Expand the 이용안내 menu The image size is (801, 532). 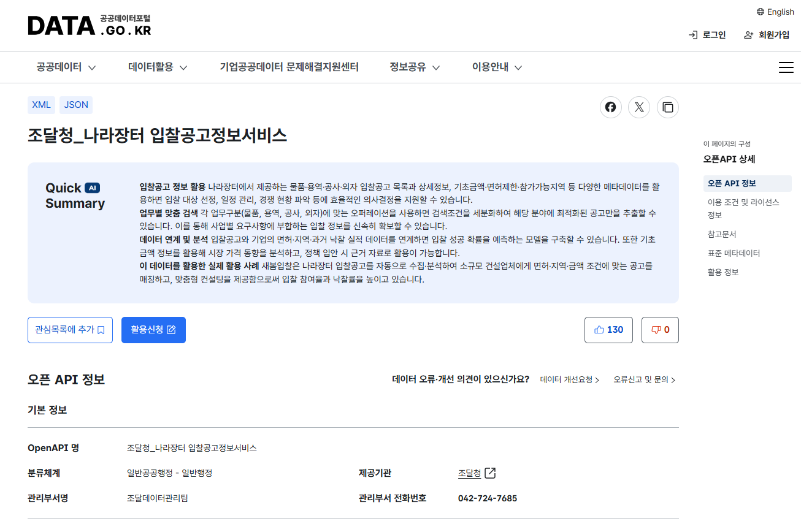tap(497, 67)
